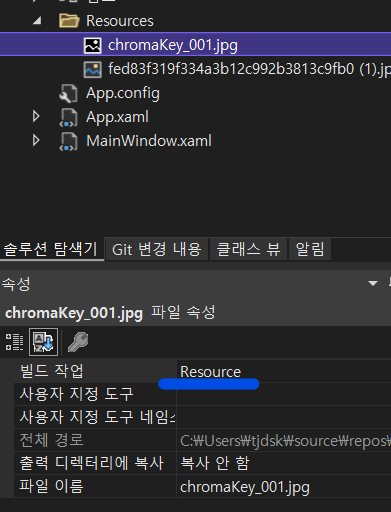The width and height of the screenshot is (391, 512).
Task: Click the 사용자 지정 도구 네임스페이스 value field
Action: [284, 417]
